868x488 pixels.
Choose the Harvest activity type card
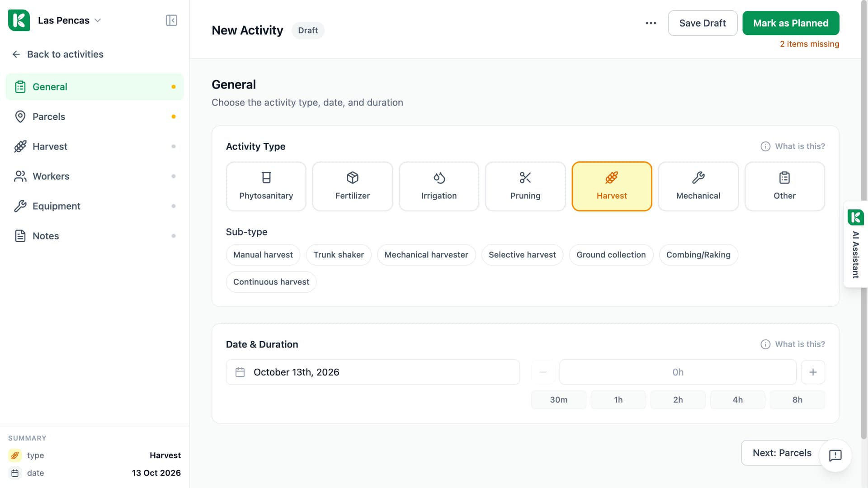[x=612, y=186]
